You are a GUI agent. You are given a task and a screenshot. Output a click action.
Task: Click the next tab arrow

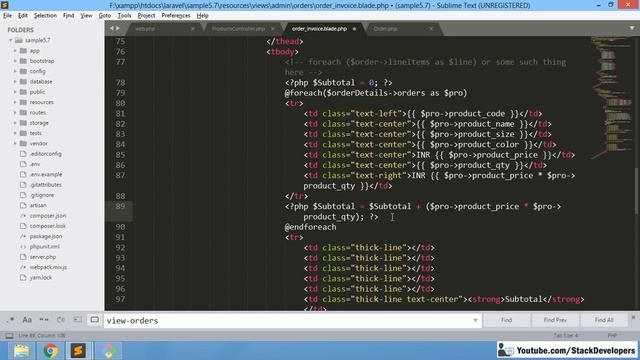(118, 28)
